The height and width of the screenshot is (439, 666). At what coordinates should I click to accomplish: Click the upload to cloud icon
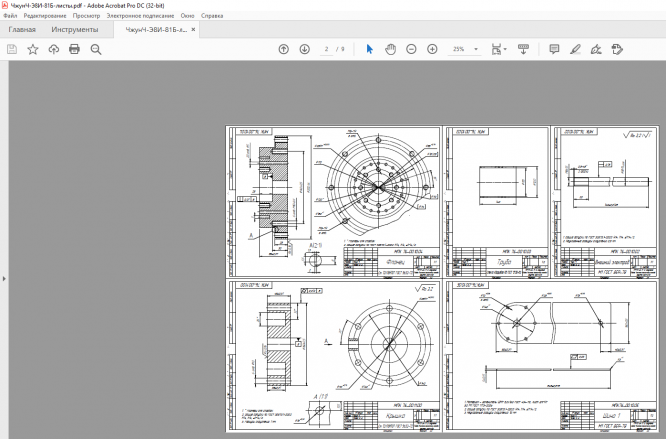pos(53,49)
